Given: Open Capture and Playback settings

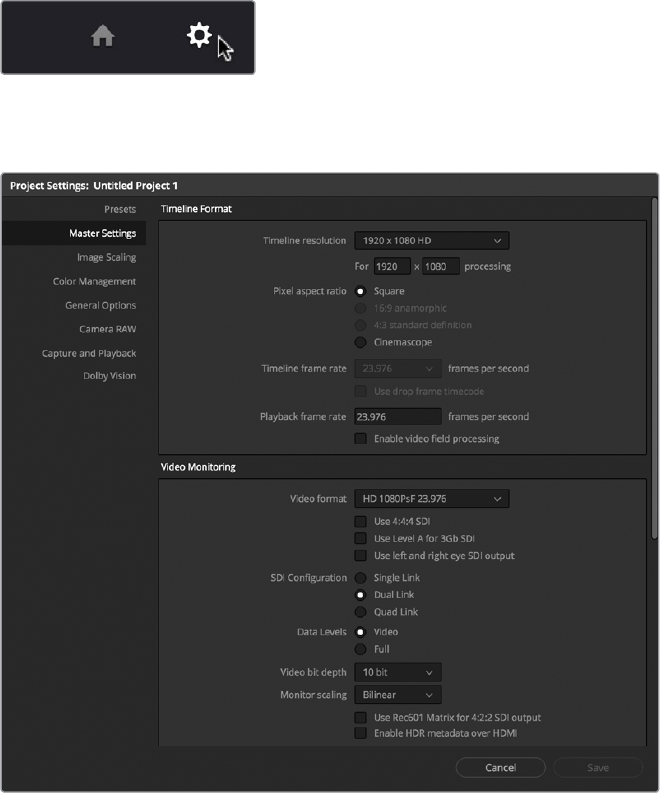Looking at the screenshot, I should coord(89,354).
